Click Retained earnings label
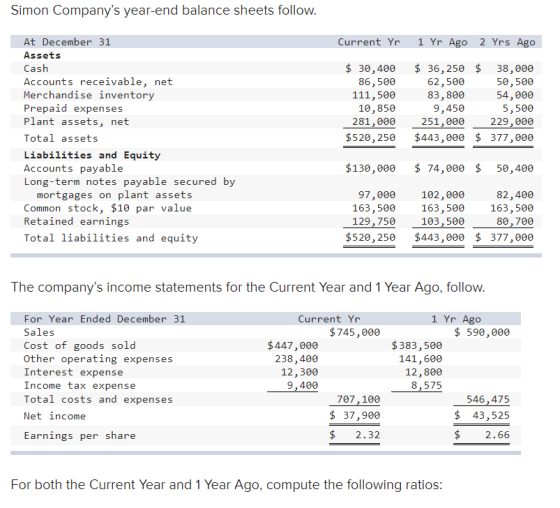The height and width of the screenshot is (508, 560). [x=76, y=221]
